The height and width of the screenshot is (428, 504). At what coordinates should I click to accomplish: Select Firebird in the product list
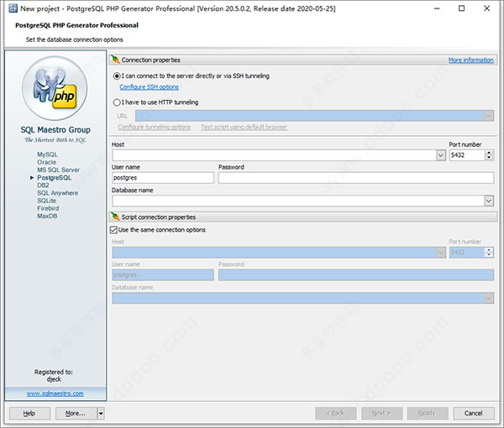48,208
